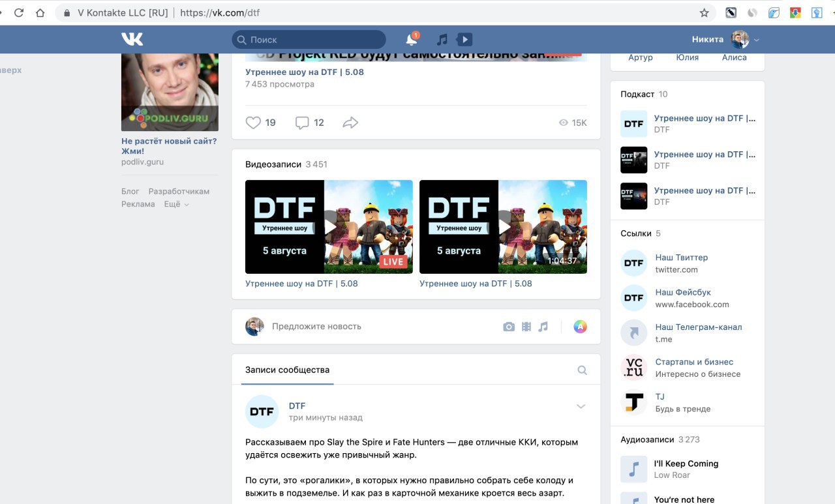Click the browser home icon
Screen dimensions: 835x504
click(40, 12)
